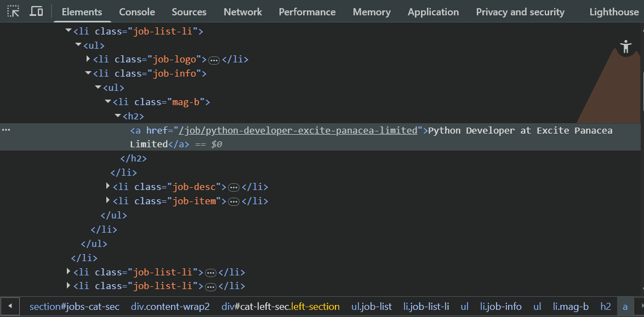Image resolution: width=644 pixels, height=317 pixels.
Task: Select the mag-b class attribute value
Action: pos(186,102)
